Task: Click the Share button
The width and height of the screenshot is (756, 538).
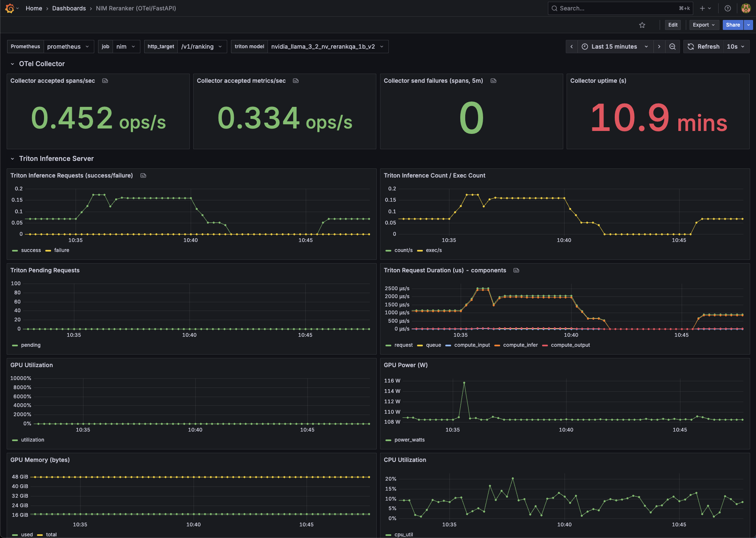Action: (x=733, y=25)
